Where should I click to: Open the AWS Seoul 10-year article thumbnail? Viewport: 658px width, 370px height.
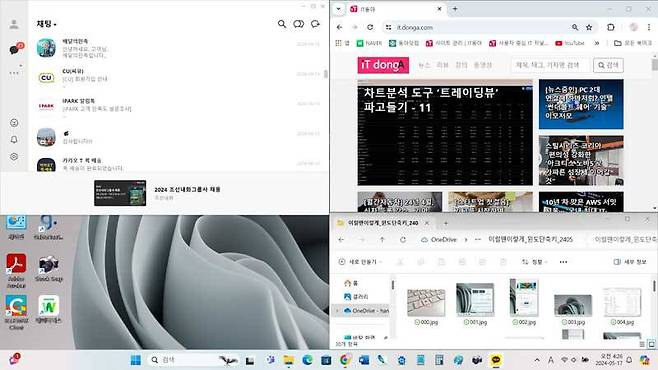[x=581, y=202]
